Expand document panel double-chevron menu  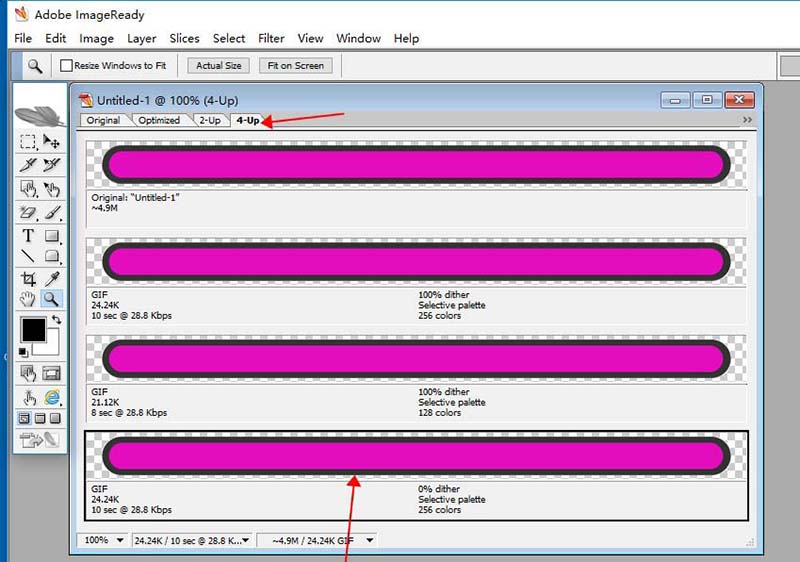click(747, 120)
